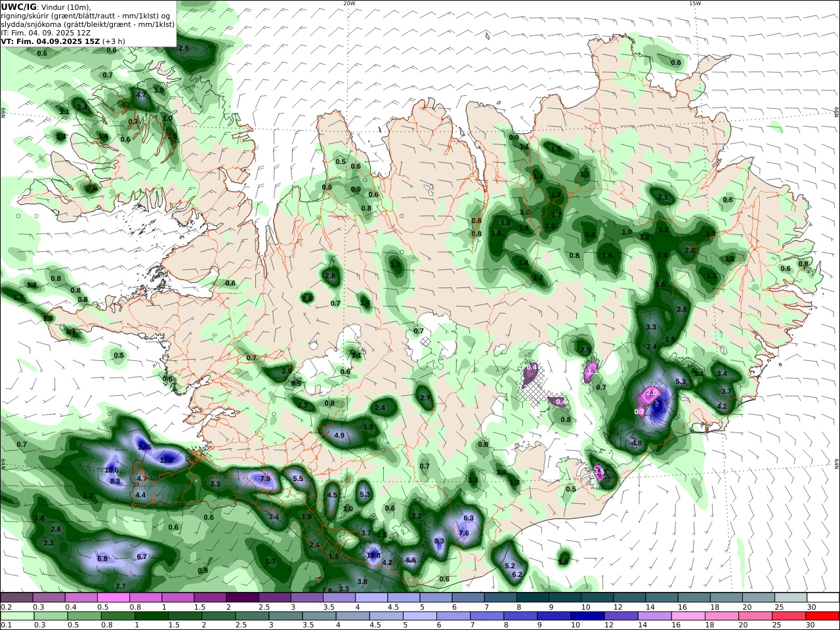Click the '0.2' label under the sleet/snow legend

pos(5,607)
